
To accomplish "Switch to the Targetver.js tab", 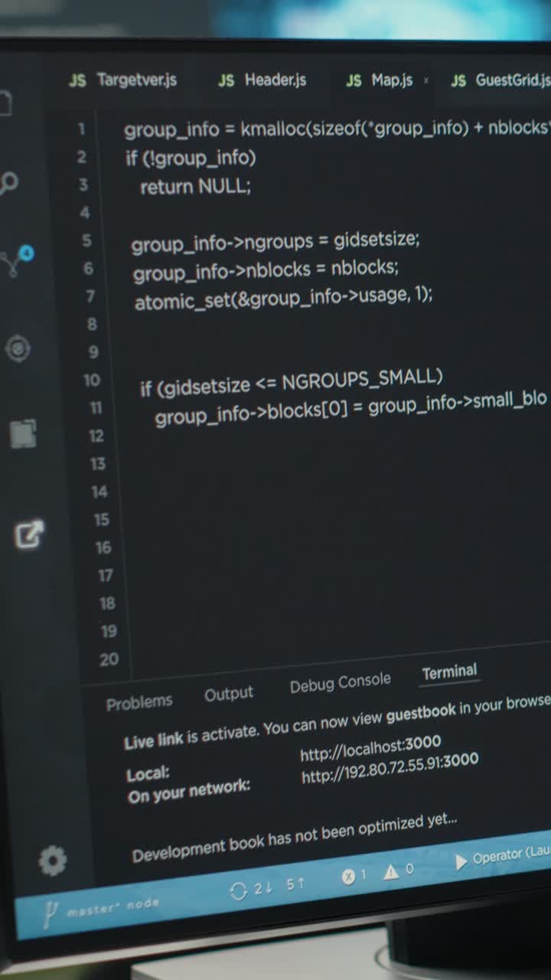I will (x=123, y=80).
